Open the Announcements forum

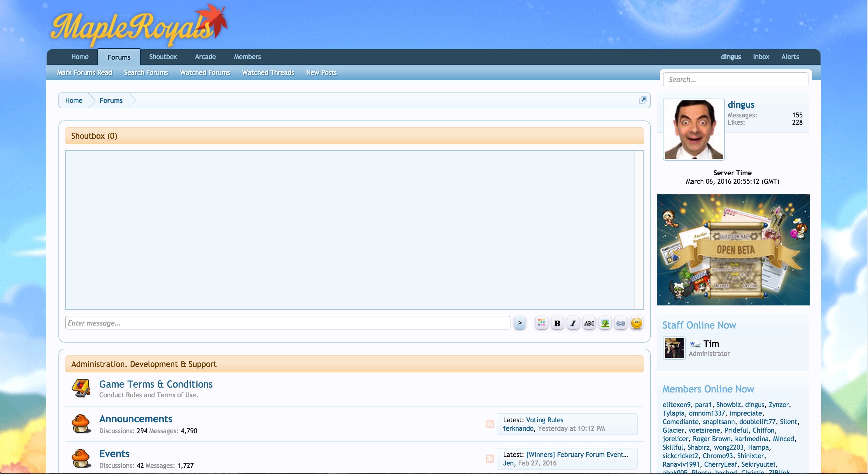coord(136,419)
